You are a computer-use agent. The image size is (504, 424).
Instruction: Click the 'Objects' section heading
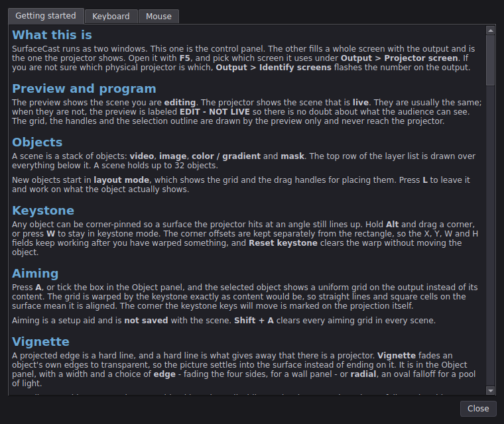pyautogui.click(x=37, y=142)
